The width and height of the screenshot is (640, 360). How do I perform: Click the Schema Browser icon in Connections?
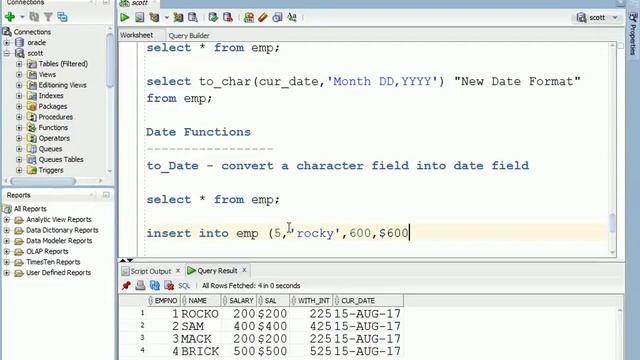pyautogui.click(x=62, y=17)
